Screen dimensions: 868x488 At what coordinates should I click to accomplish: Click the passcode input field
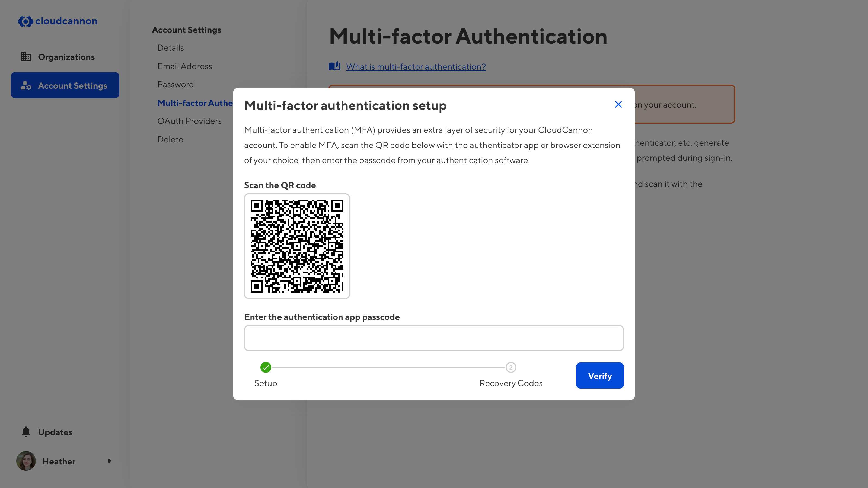[434, 338]
